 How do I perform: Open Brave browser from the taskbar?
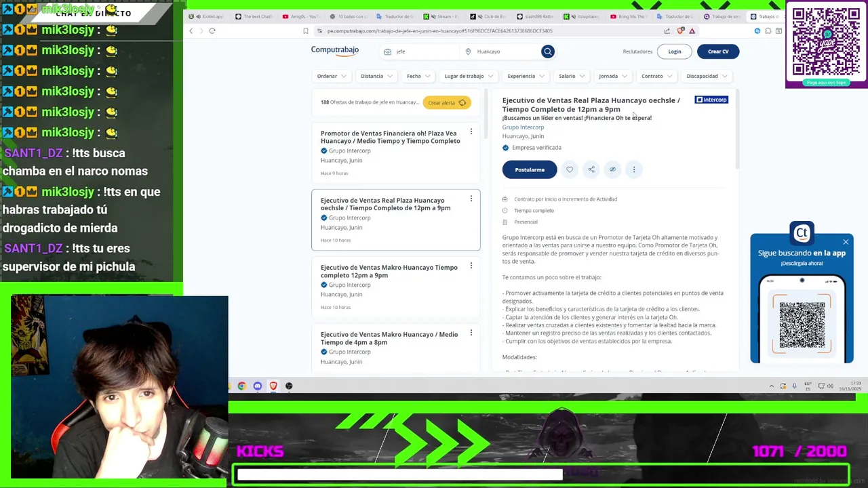273,386
